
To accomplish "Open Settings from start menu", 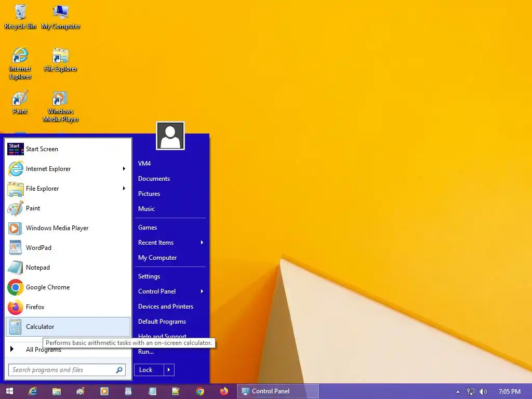I will [x=149, y=276].
